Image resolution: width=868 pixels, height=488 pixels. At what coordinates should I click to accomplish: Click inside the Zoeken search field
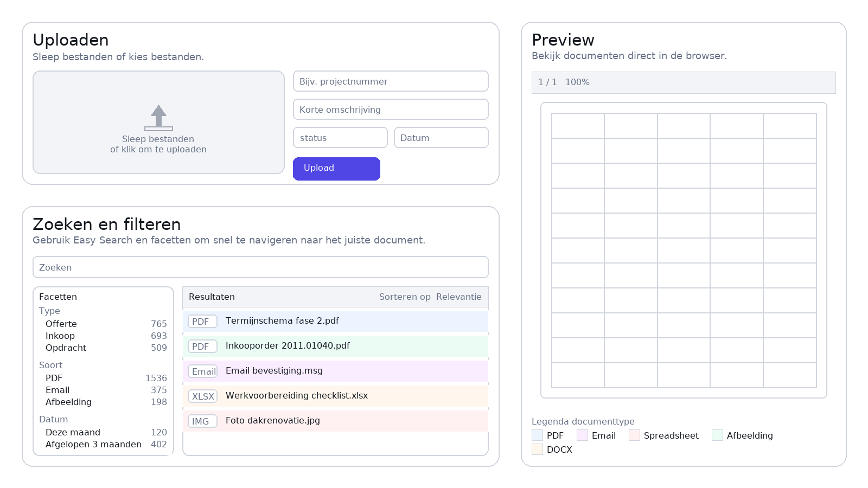coord(260,267)
